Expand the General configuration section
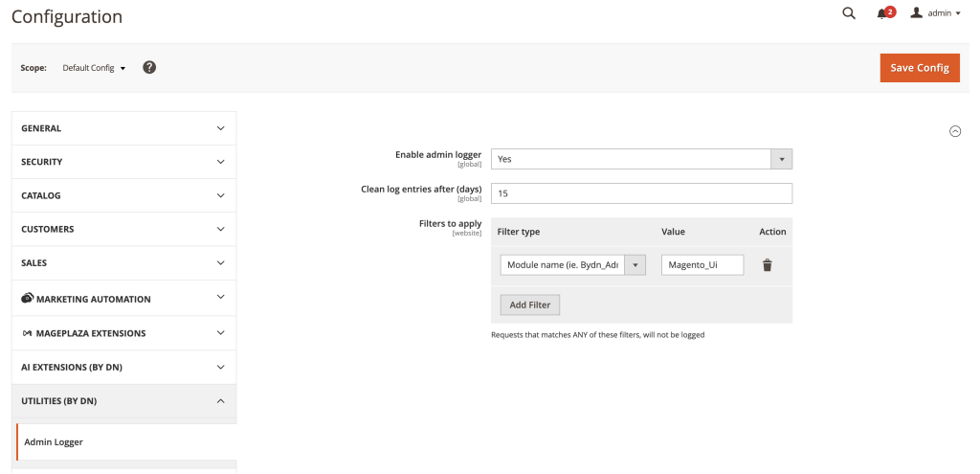 pos(123,128)
